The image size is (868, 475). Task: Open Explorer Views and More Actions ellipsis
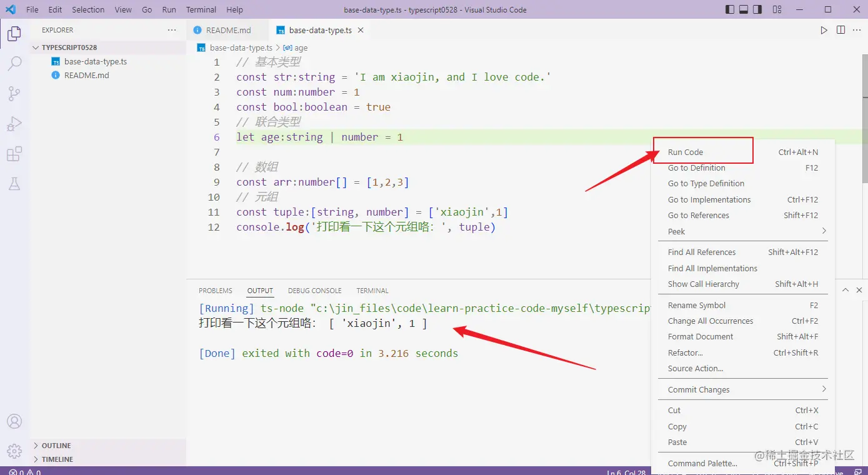click(172, 30)
